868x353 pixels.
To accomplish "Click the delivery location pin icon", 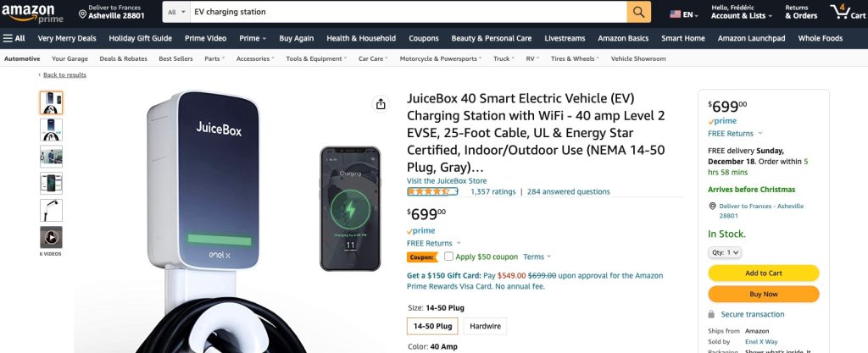I will pos(82,14).
